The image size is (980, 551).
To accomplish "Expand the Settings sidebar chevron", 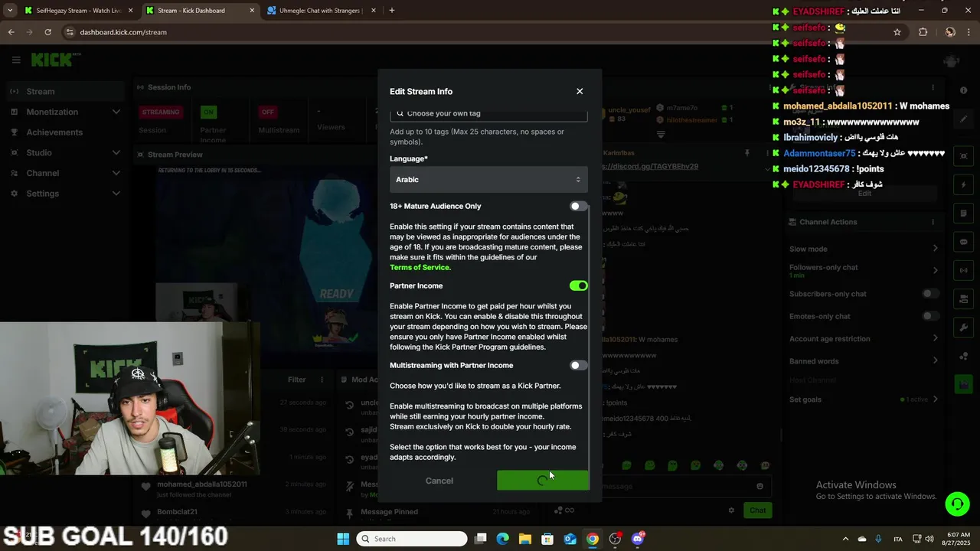I will pyautogui.click(x=116, y=194).
